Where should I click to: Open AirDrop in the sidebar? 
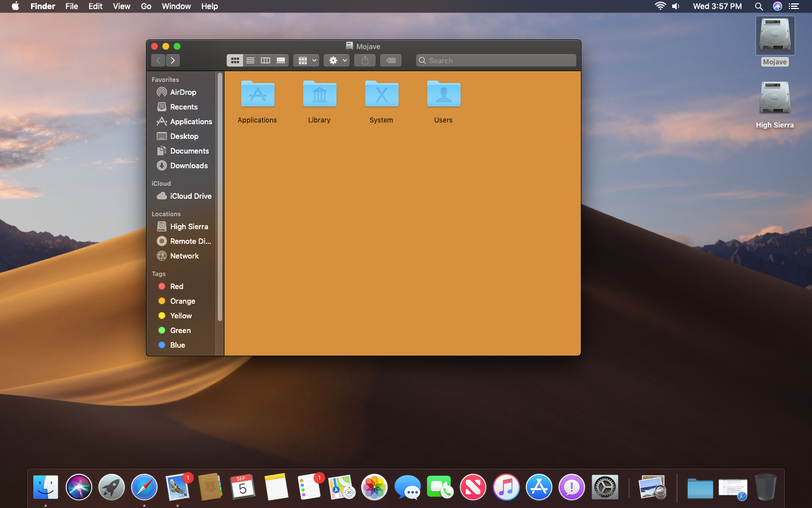tap(183, 92)
